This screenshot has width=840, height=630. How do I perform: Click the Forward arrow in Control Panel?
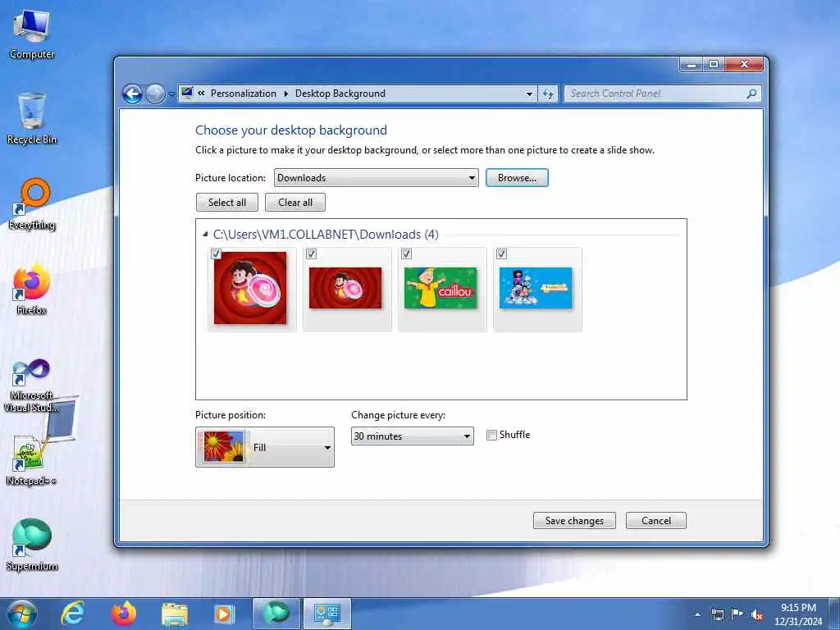[x=155, y=94]
